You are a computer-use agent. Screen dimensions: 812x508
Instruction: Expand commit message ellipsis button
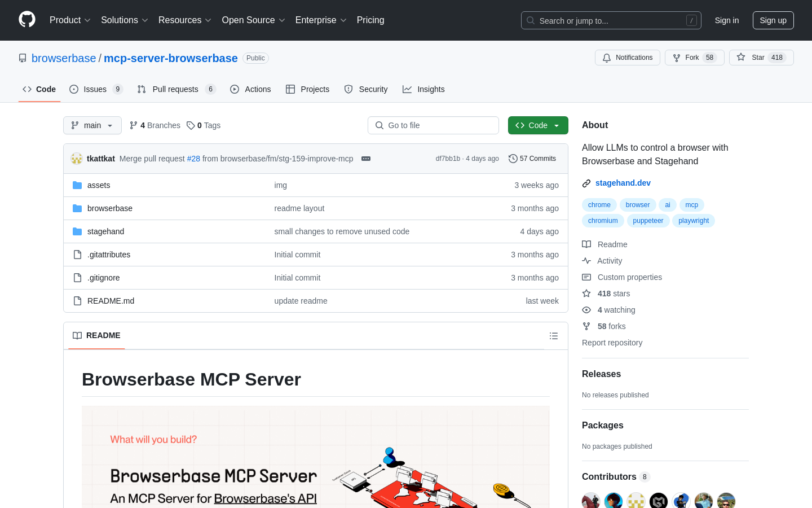pos(366,159)
